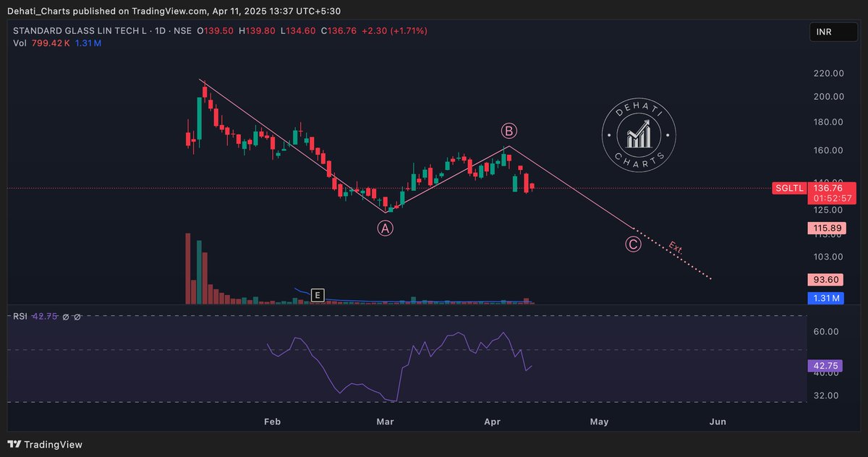Click the 220.00 price axis tick

tap(828, 74)
